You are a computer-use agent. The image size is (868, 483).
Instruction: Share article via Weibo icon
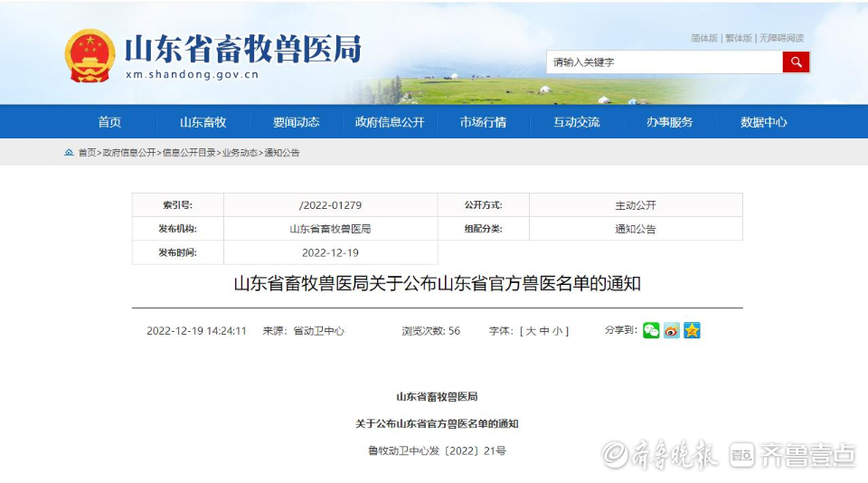[x=672, y=330]
